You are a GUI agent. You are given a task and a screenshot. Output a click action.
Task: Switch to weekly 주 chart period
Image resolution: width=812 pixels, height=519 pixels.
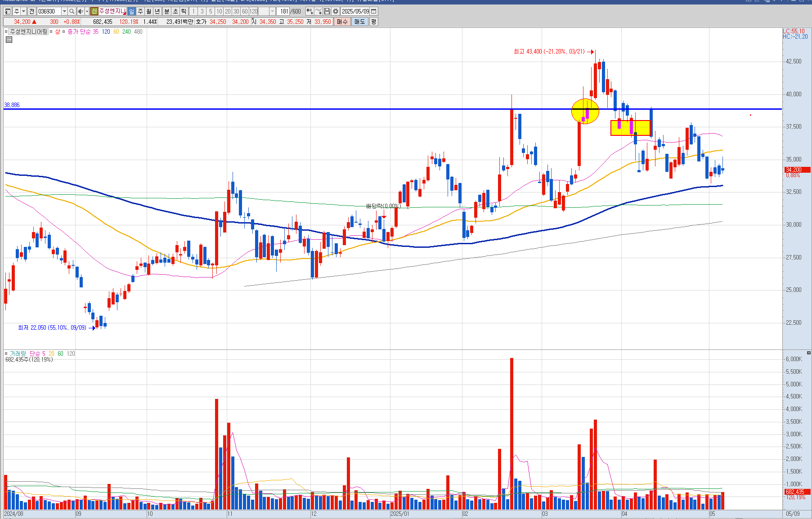coord(140,11)
